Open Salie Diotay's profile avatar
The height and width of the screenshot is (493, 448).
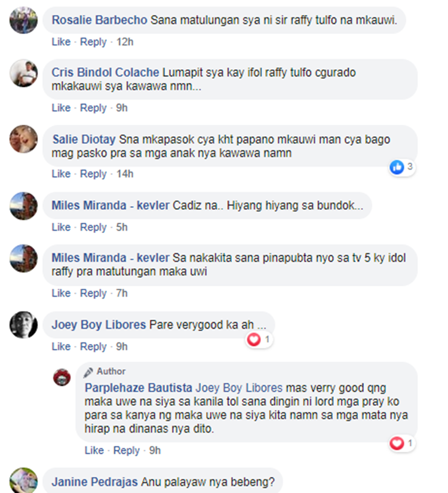point(23,139)
